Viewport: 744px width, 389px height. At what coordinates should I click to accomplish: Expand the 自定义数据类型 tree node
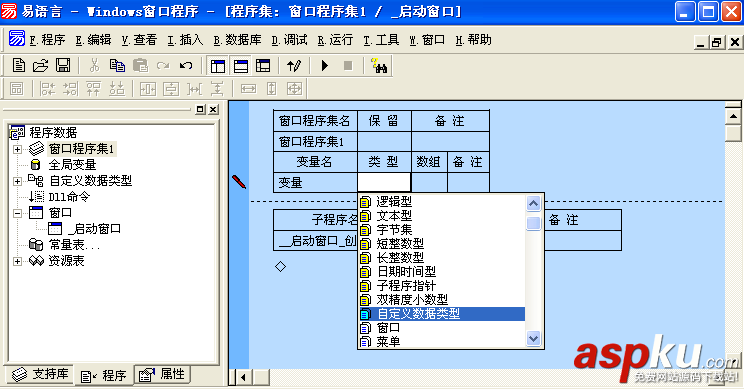pyautogui.click(x=17, y=181)
